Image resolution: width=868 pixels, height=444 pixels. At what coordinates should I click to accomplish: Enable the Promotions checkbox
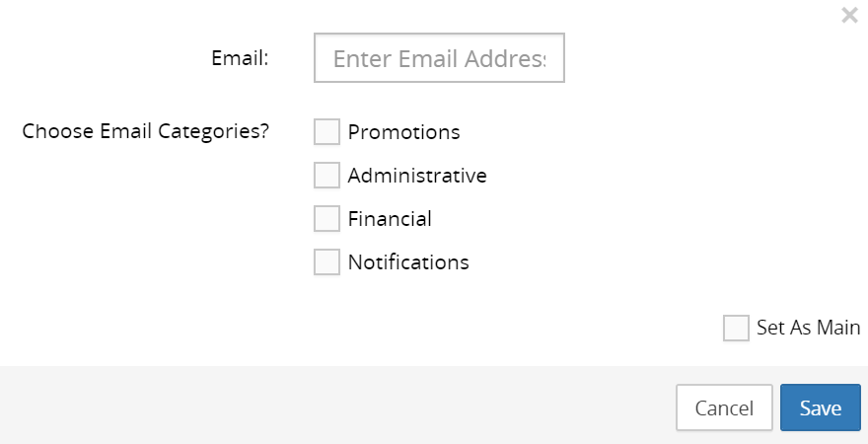[326, 132]
